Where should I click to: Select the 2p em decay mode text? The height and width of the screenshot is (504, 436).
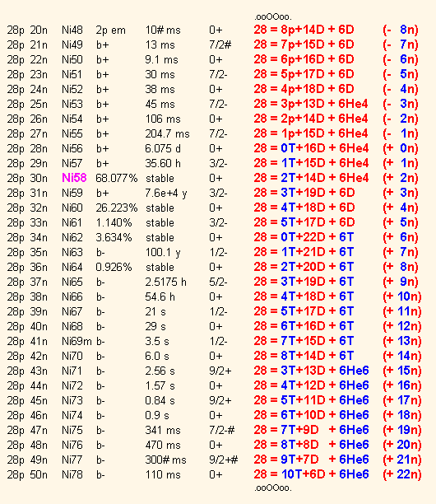click(x=110, y=30)
